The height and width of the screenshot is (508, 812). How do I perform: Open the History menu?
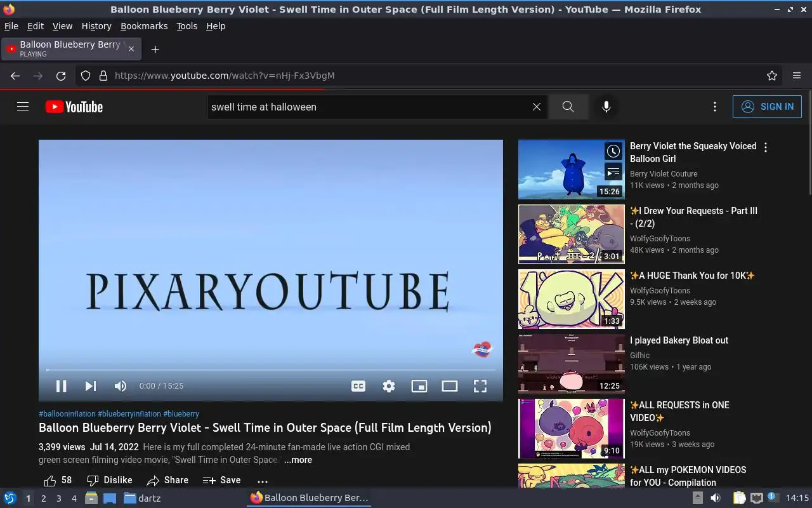[x=96, y=26]
